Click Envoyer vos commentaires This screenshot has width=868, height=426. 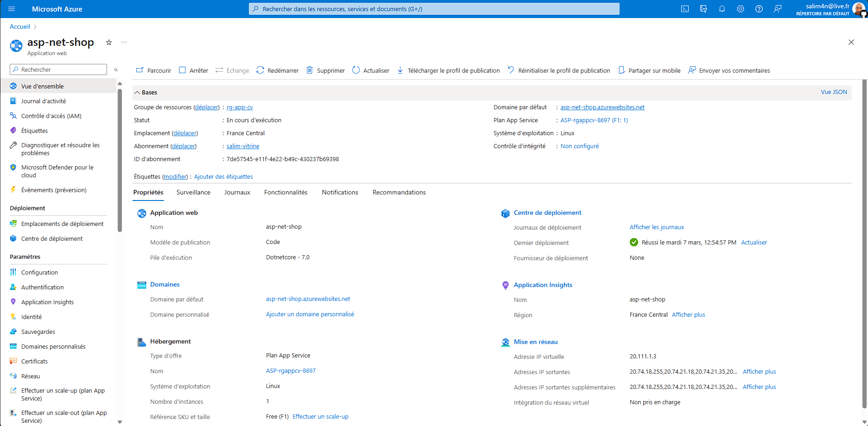[729, 70]
